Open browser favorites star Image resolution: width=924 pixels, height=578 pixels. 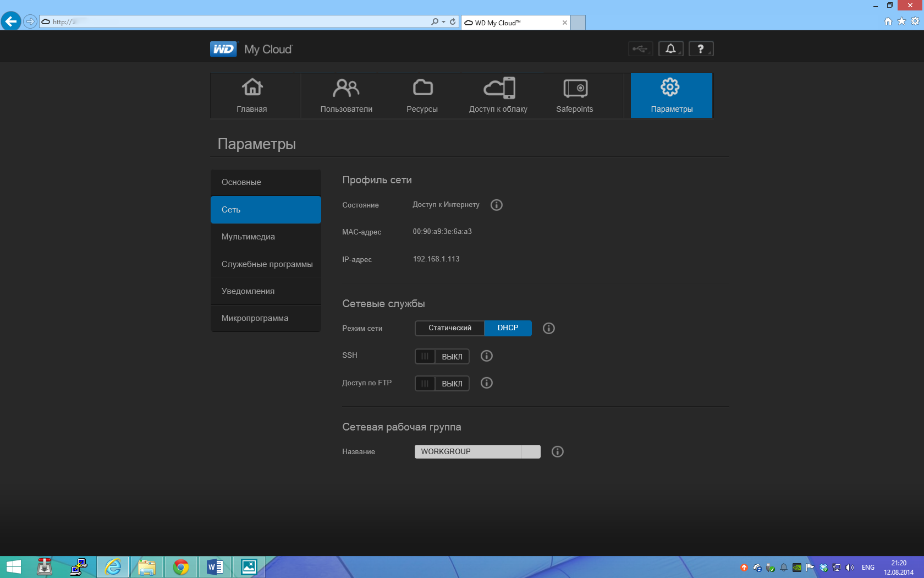coord(901,21)
